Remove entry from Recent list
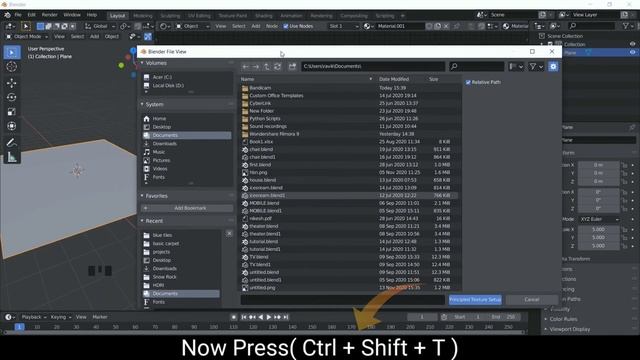This screenshot has width=640, height=360. point(229,233)
